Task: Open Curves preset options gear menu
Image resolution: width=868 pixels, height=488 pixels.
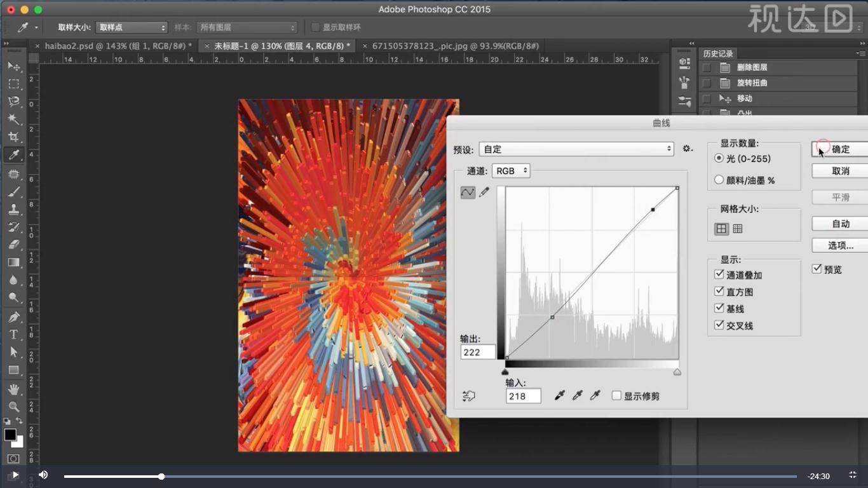Action: [x=688, y=149]
